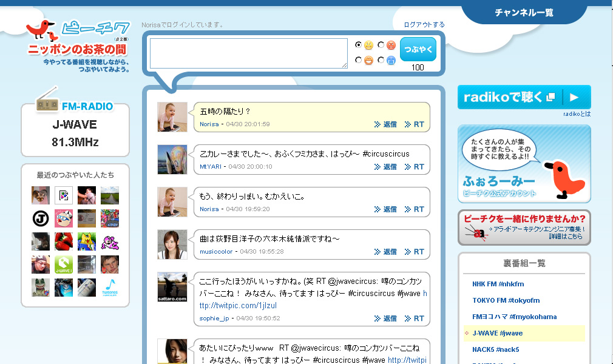This screenshot has width=613, height=364.
Task: Open the green field road avatar
Action: (110, 195)
